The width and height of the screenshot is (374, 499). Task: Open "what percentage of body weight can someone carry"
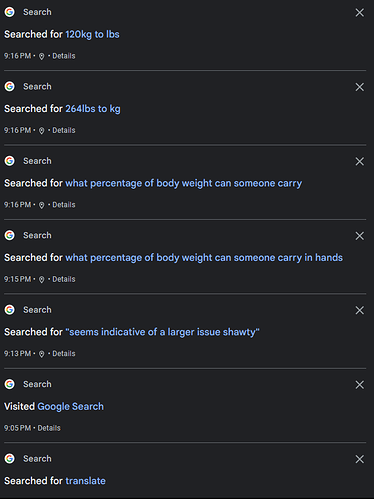(184, 183)
